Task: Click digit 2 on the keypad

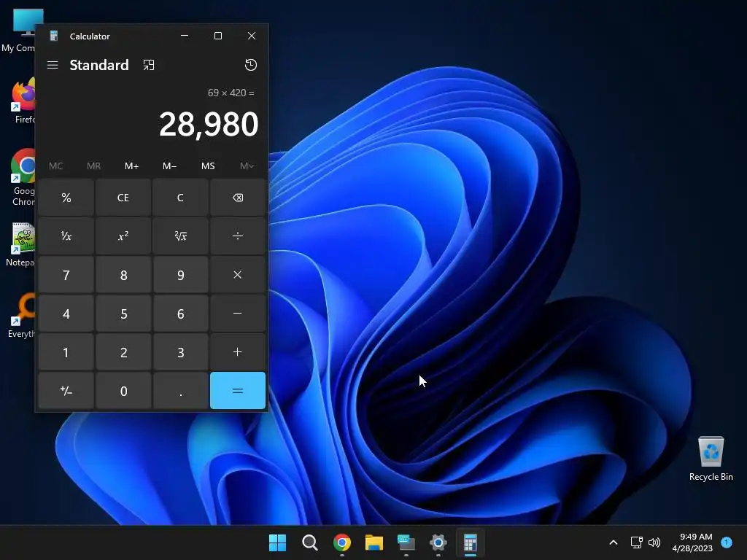Action: point(123,352)
